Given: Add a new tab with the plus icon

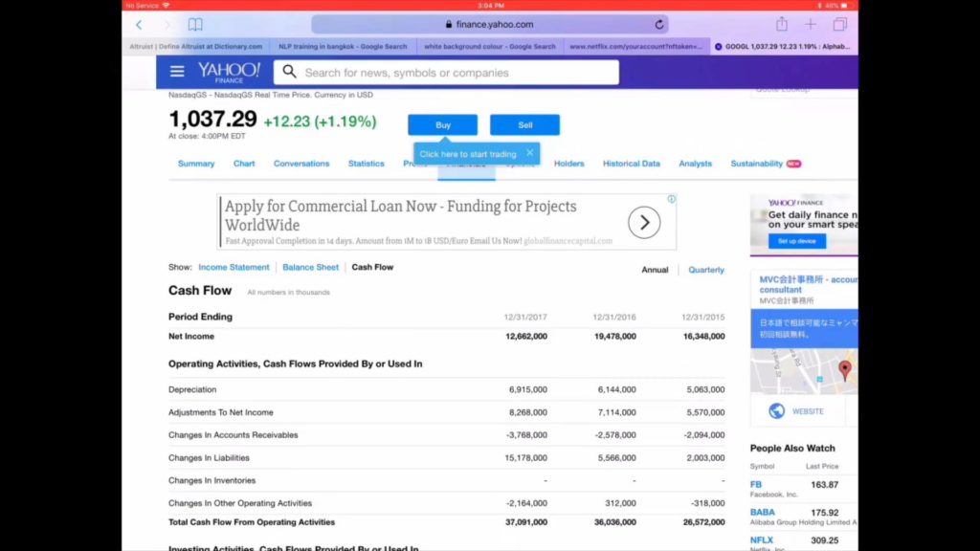Looking at the screenshot, I should 810,24.
